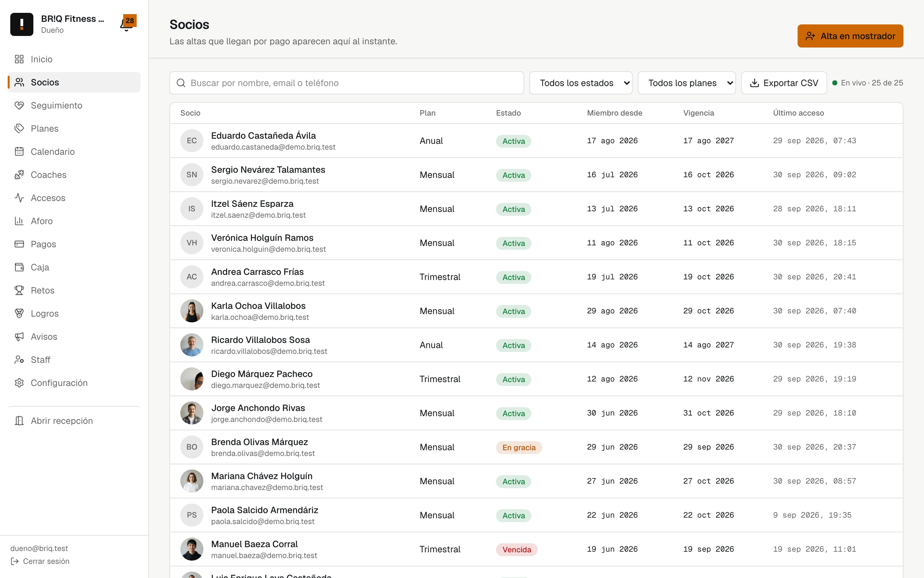Click Mariana Chávez Holguín avatar
Image resolution: width=924 pixels, height=578 pixels.
tap(192, 481)
